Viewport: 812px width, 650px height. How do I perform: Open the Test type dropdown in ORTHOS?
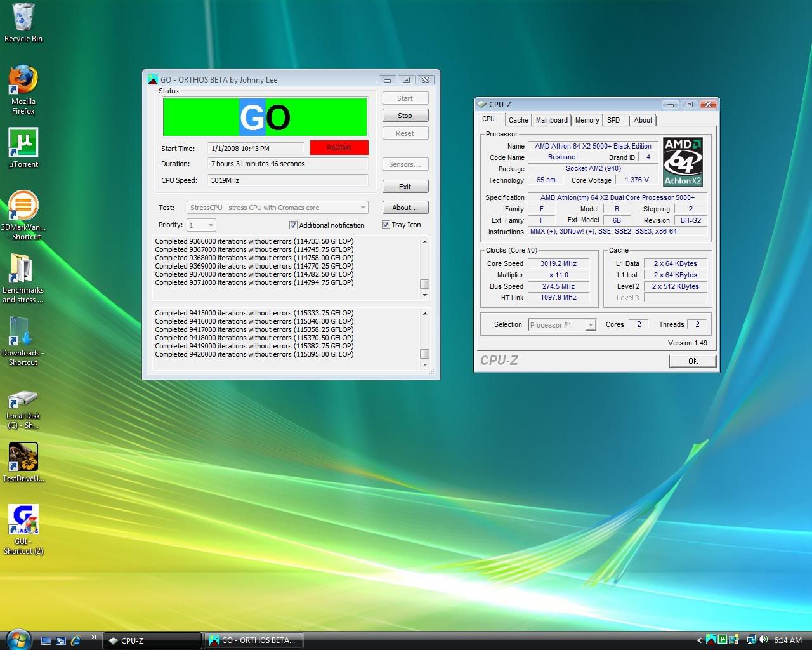(277, 208)
